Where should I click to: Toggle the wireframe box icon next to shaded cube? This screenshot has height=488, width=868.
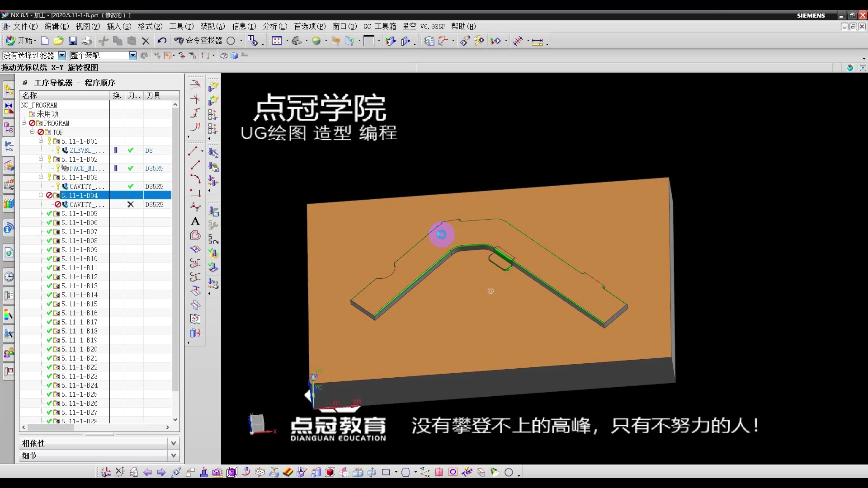[x=224, y=56]
